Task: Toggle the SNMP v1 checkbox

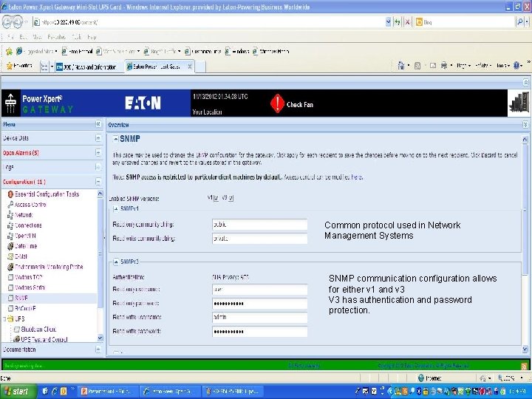Action: 216,198
